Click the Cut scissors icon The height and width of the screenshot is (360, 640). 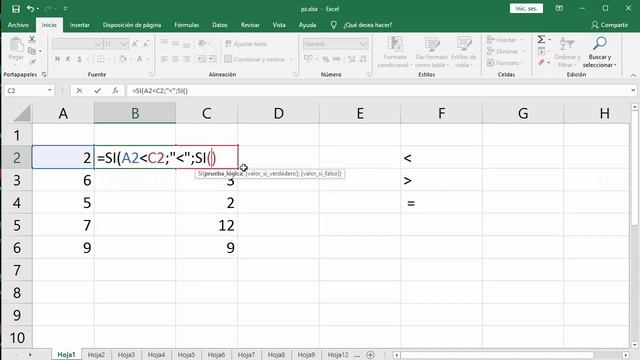coord(32,40)
